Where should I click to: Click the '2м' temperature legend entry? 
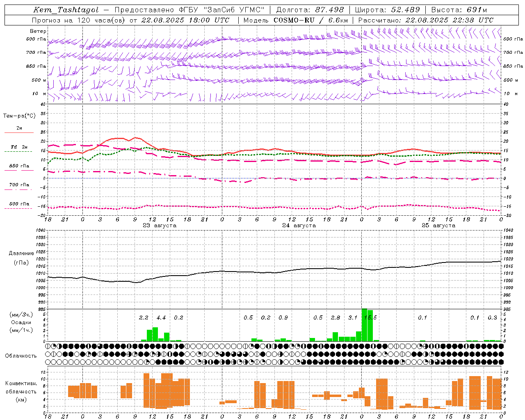(x=19, y=128)
